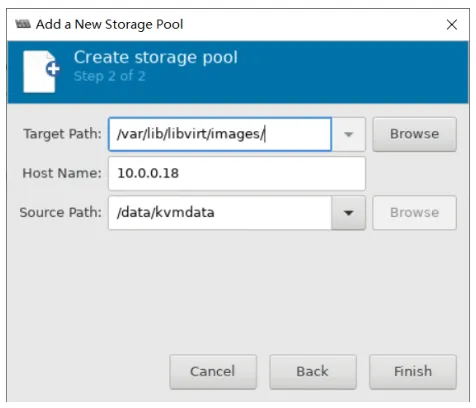Image resolution: width=476 pixels, height=408 pixels.
Task: Focus the Source Path field showing /data/kvmdata
Action: (x=220, y=213)
